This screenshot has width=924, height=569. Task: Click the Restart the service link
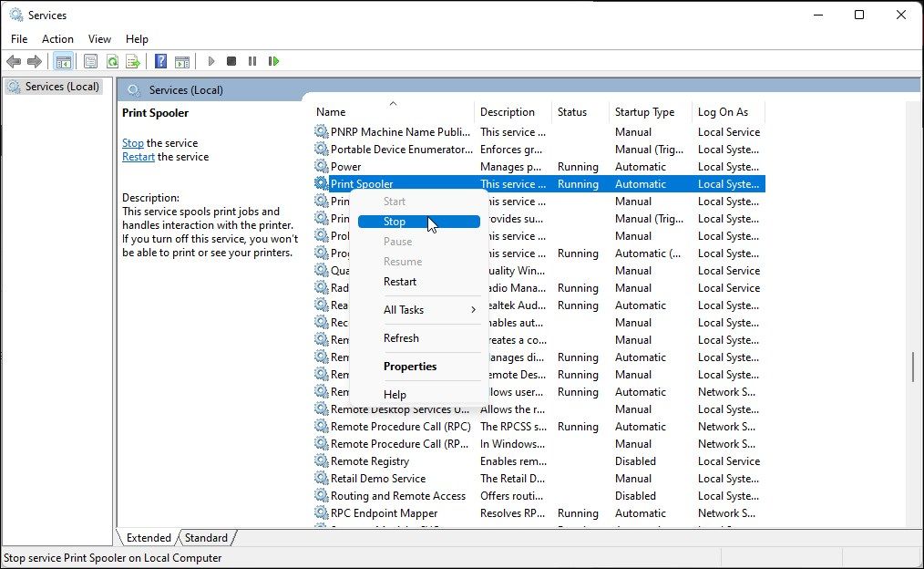coord(138,156)
